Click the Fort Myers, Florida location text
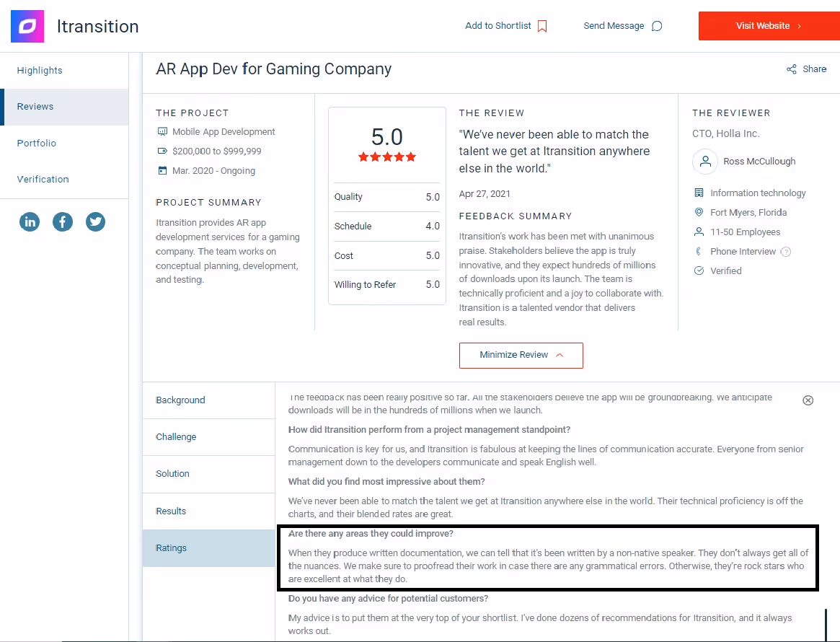This screenshot has width=840, height=642. [748, 213]
